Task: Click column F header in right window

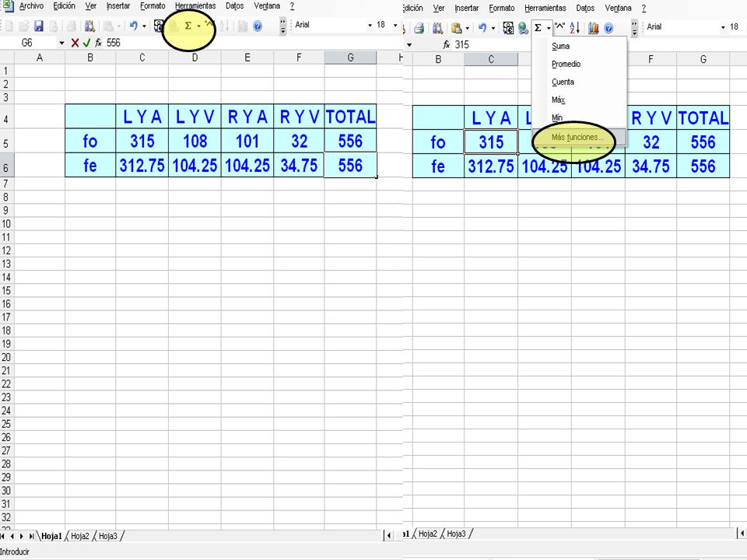Action: point(651,60)
